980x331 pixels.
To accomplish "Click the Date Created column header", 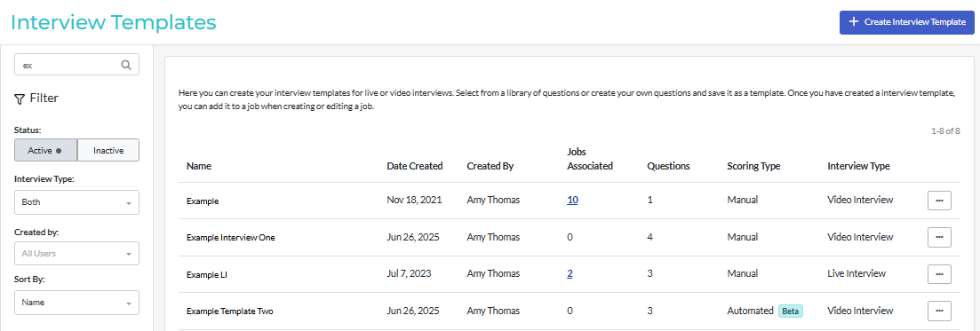I will pos(414,166).
